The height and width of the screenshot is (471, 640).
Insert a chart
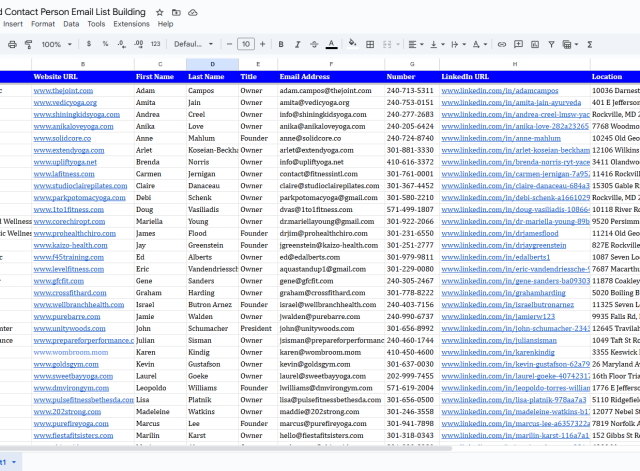point(535,44)
